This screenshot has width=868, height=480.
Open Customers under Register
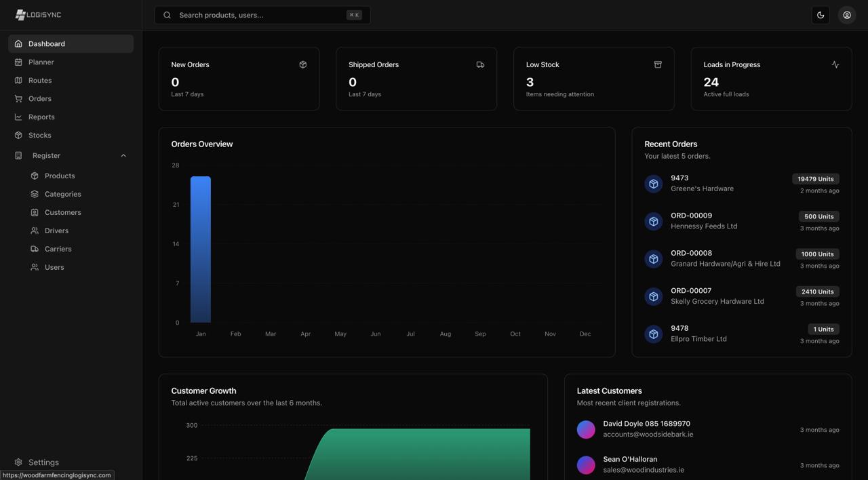point(79,212)
